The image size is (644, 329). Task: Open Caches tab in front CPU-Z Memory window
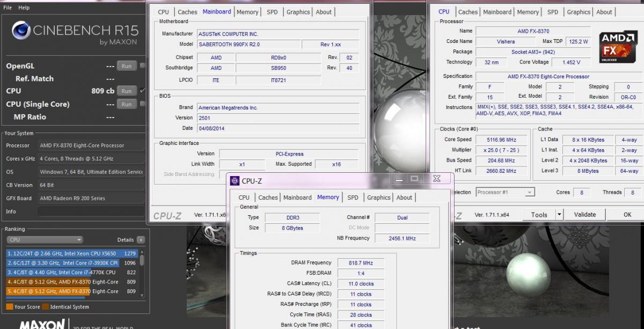[x=268, y=198]
